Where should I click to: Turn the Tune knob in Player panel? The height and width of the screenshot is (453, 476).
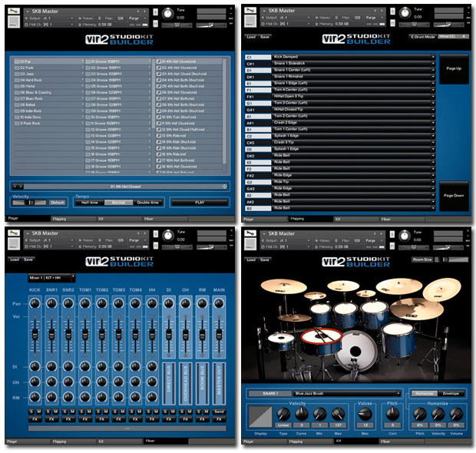pyautogui.click(x=167, y=14)
